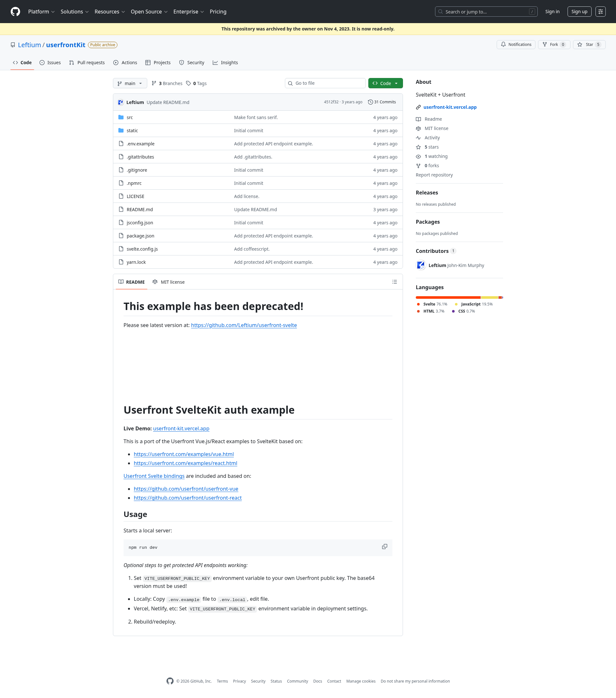Click Report repository link
Viewport: 616px width, 698px height.
tap(434, 175)
